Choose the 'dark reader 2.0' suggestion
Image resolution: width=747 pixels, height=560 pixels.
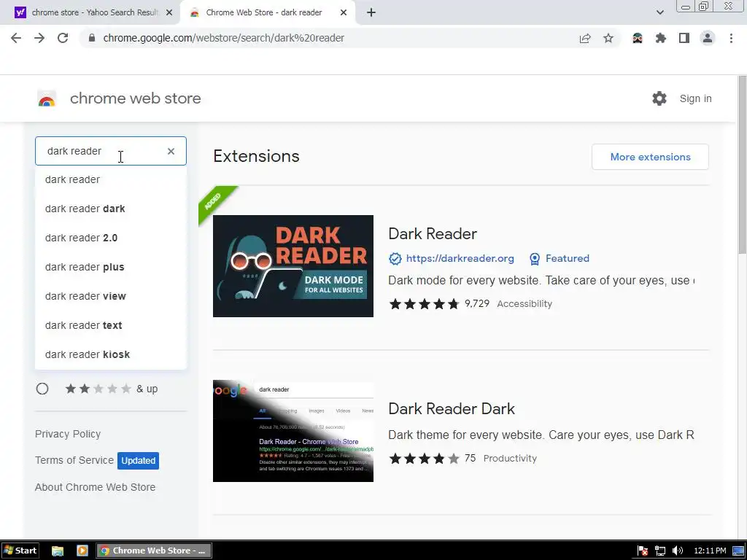(111, 238)
